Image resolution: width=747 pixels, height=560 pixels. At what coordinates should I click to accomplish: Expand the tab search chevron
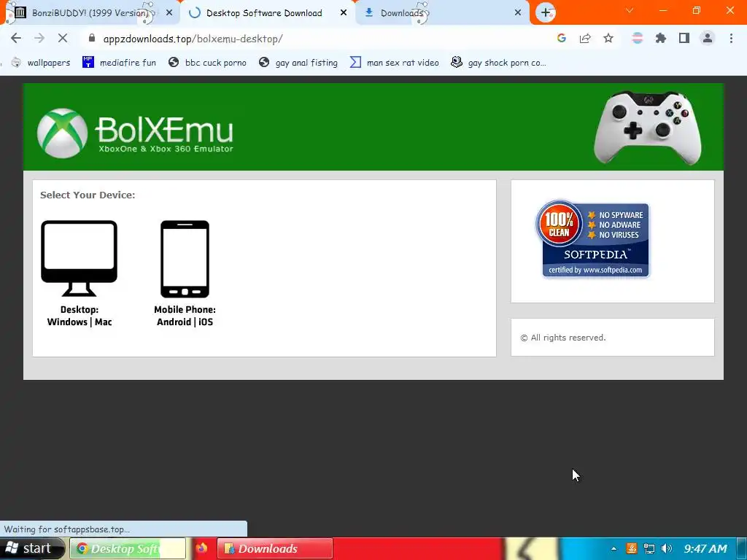pos(630,10)
